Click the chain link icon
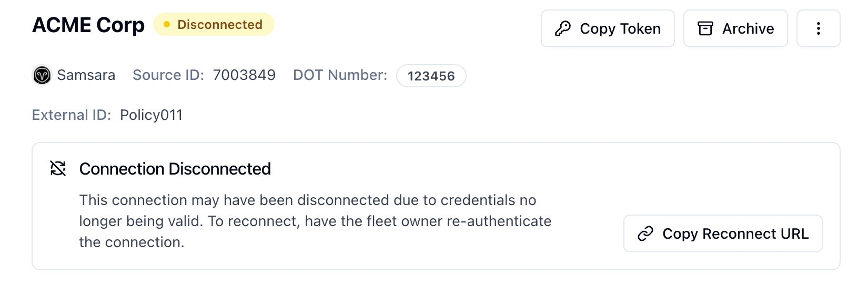The height and width of the screenshot is (285, 868). tap(645, 233)
